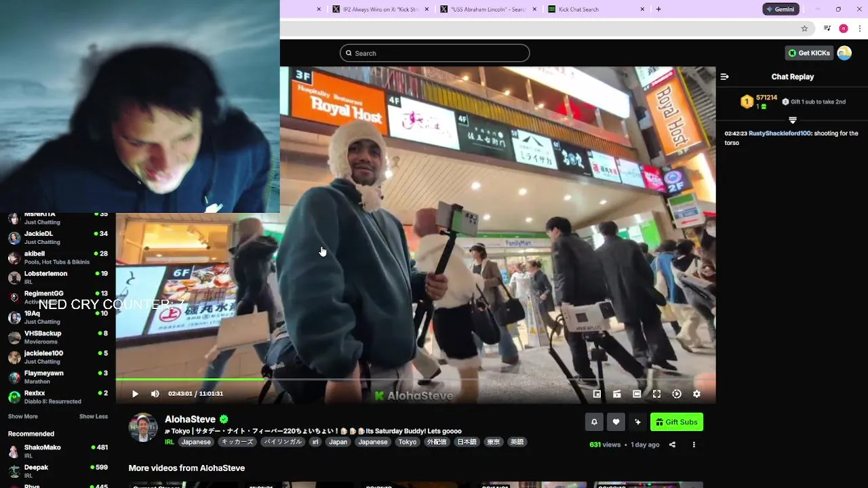Select the 外配信 tag

coord(436,442)
